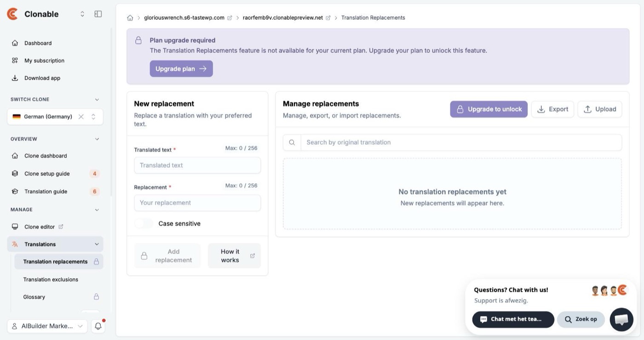This screenshot has width=644, height=340.
Task: Open the chat bubble launcher icon
Action: (x=621, y=319)
